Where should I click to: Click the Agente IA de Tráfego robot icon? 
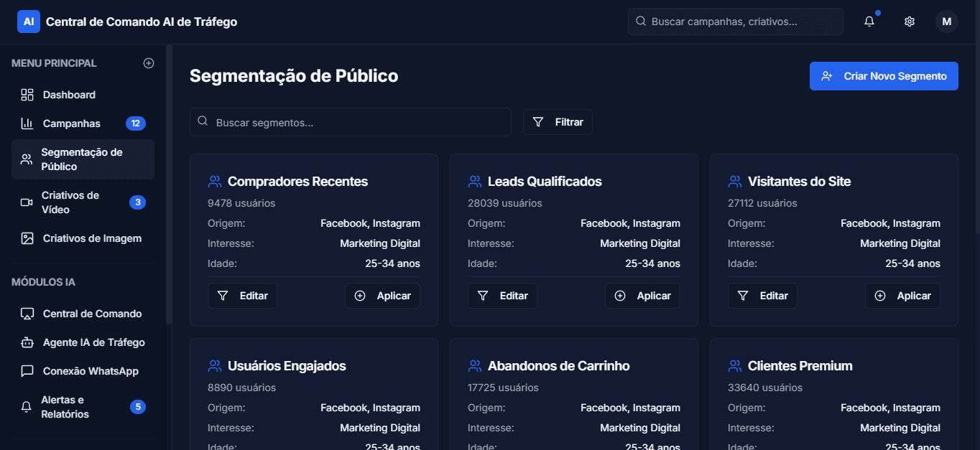pos(27,342)
